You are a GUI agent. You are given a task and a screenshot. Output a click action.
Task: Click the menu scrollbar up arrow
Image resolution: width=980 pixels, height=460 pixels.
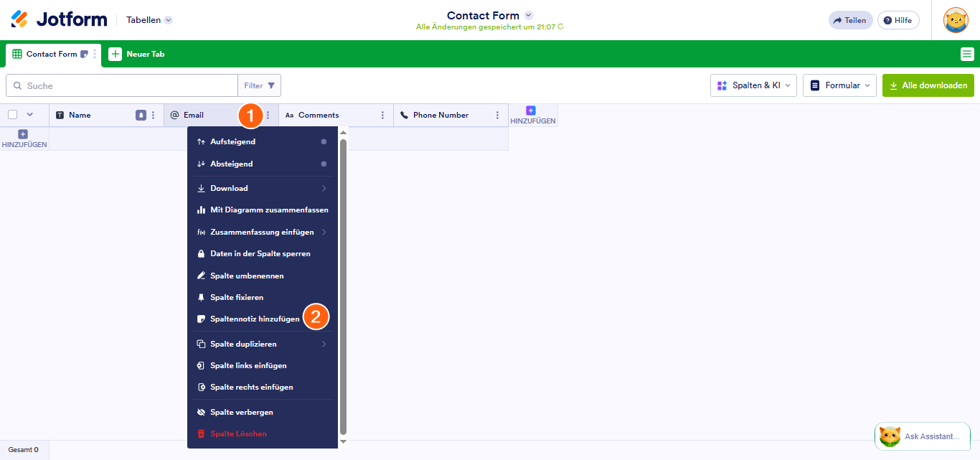pyautogui.click(x=343, y=132)
